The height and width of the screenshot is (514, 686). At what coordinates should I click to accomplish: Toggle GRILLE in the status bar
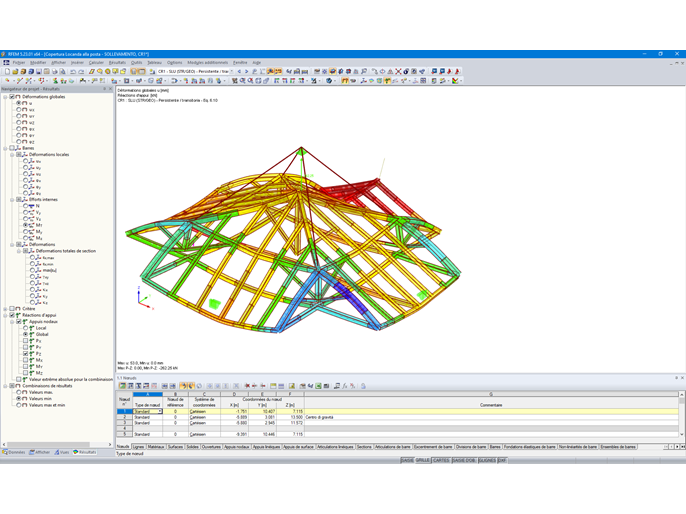423,460
